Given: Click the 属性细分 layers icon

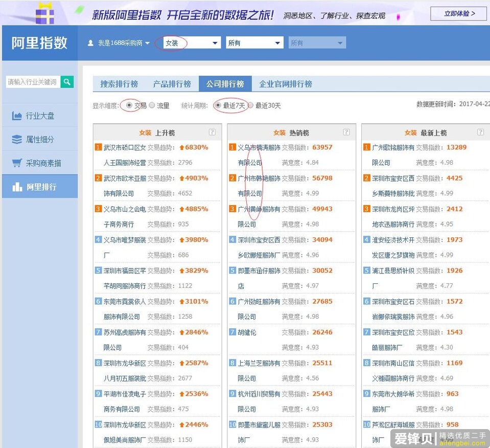Looking at the screenshot, I should tap(16, 139).
